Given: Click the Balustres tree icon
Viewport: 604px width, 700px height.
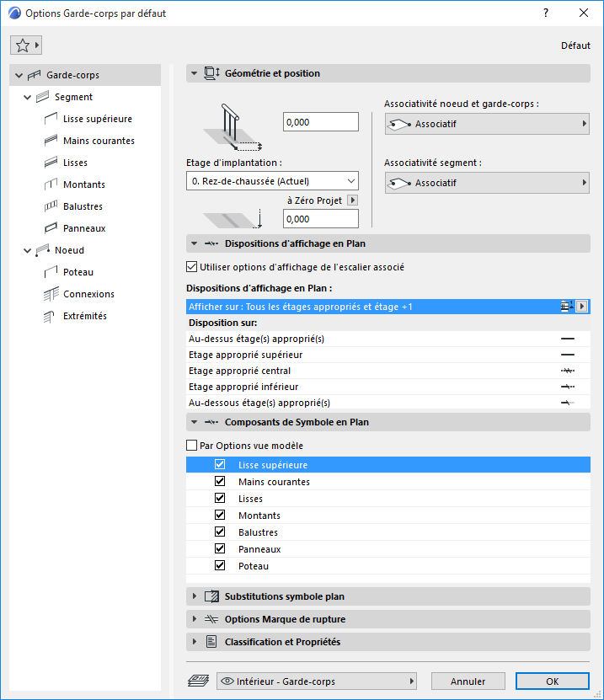Looking at the screenshot, I should (49, 206).
